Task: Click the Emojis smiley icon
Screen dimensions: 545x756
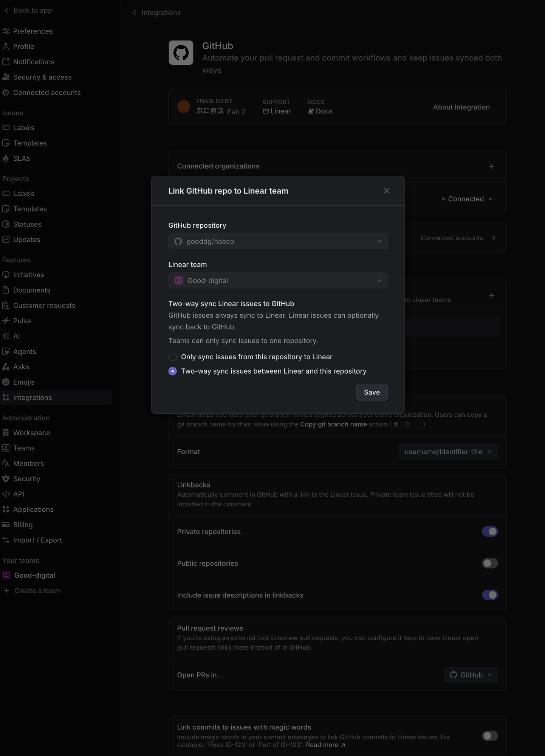Action: point(6,382)
